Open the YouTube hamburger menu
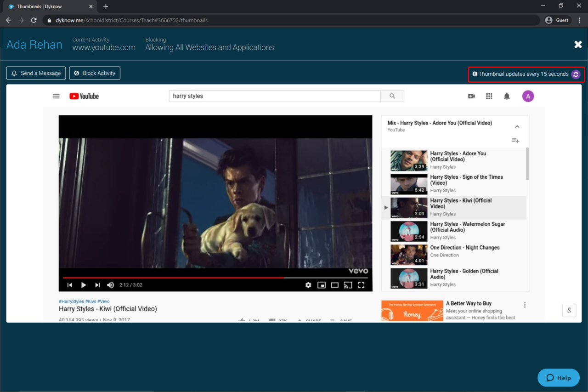 pyautogui.click(x=56, y=96)
